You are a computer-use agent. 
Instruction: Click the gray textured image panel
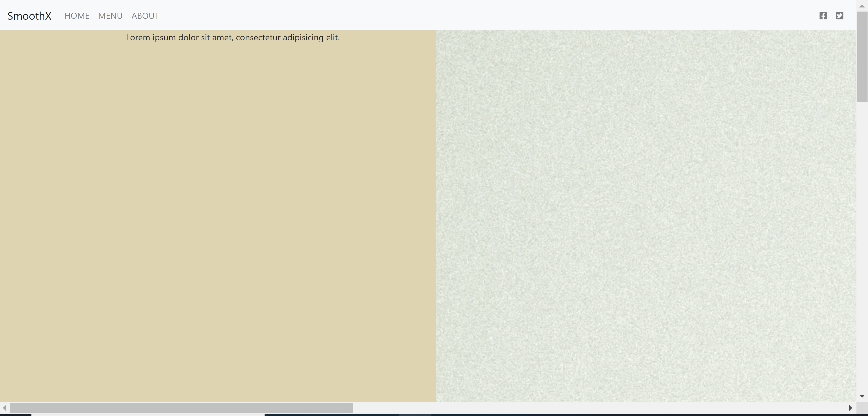(646, 216)
